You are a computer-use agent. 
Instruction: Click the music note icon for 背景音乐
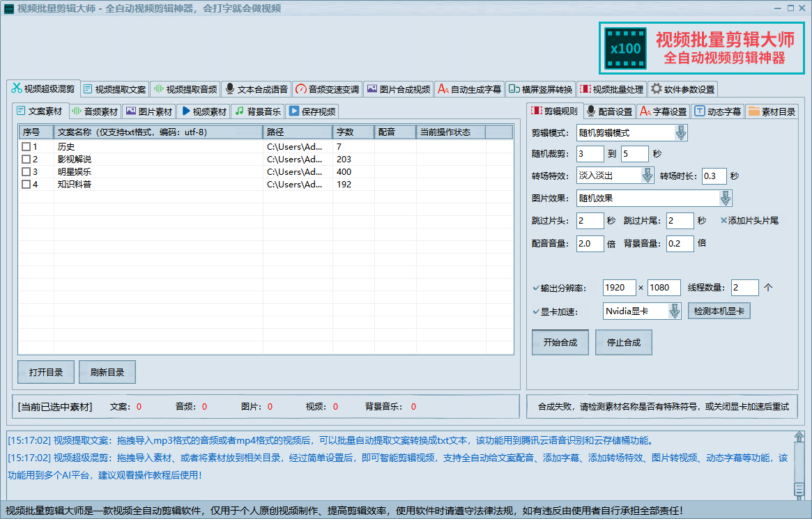239,111
